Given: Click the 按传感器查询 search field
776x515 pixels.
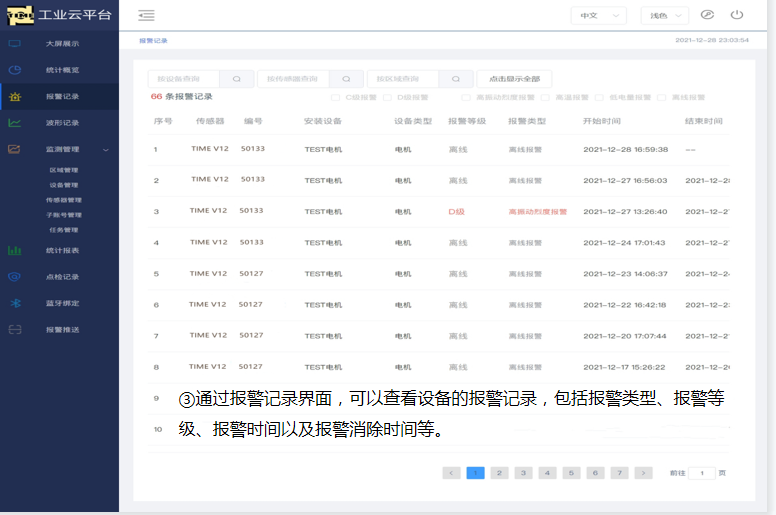Looking at the screenshot, I should (293, 79).
